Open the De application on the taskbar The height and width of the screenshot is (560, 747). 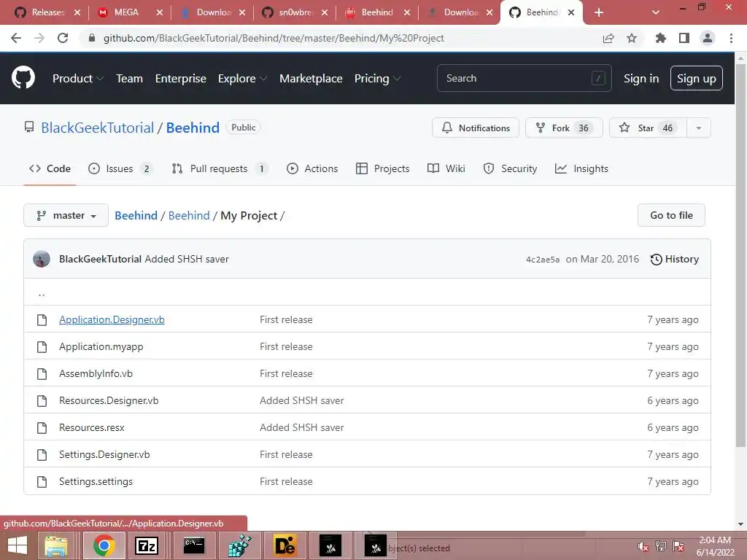click(x=285, y=546)
